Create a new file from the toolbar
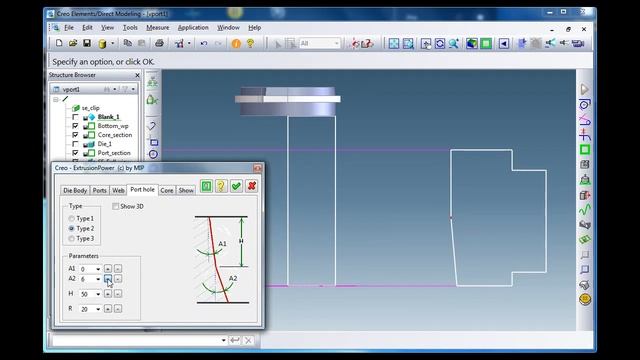The width and height of the screenshot is (640, 360). (59, 43)
